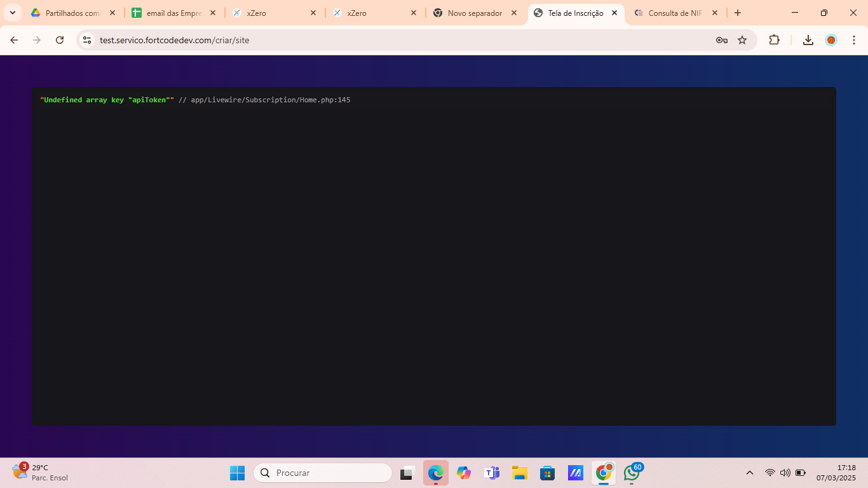This screenshot has height=488, width=868.
Task: Open the Chrome three-dot menu
Action: [854, 40]
